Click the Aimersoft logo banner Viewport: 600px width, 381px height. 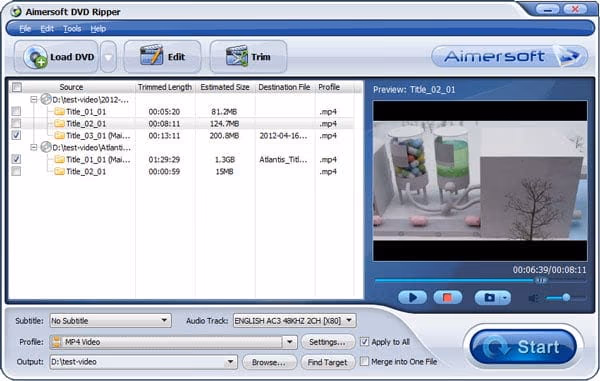[x=509, y=57]
